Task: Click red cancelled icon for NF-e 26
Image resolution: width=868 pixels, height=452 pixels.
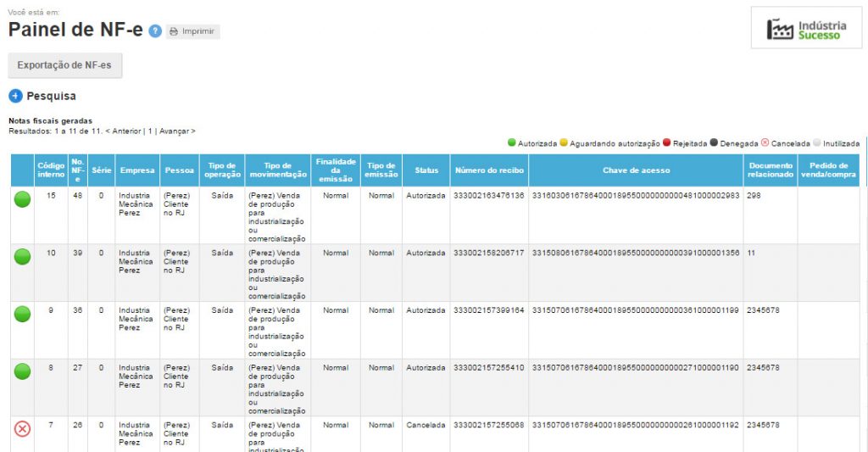Action: [x=22, y=428]
